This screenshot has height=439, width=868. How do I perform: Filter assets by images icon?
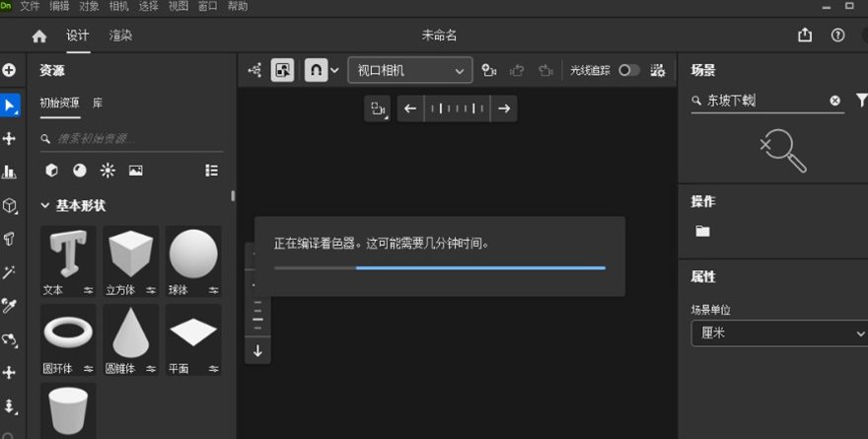pyautogui.click(x=136, y=170)
